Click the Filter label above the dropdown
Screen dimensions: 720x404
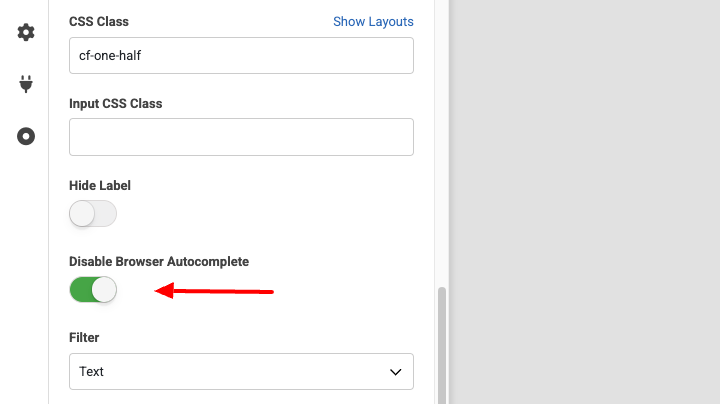[84, 337]
